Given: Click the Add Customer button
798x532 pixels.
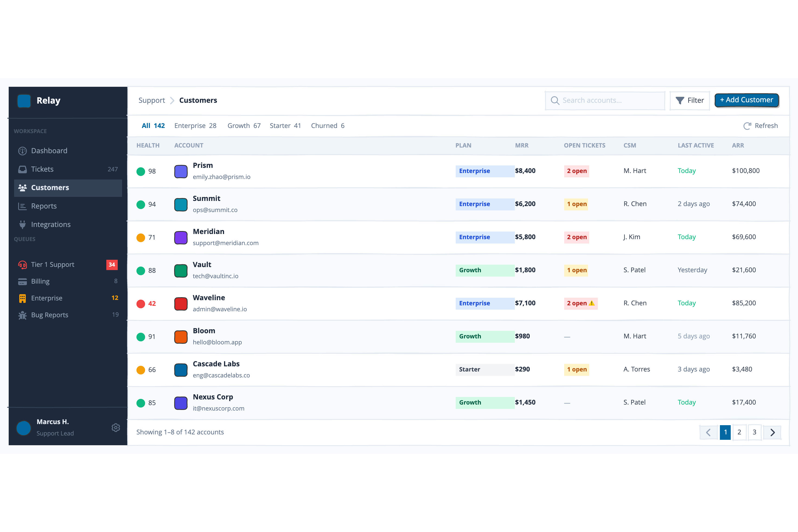Looking at the screenshot, I should click(x=746, y=100).
